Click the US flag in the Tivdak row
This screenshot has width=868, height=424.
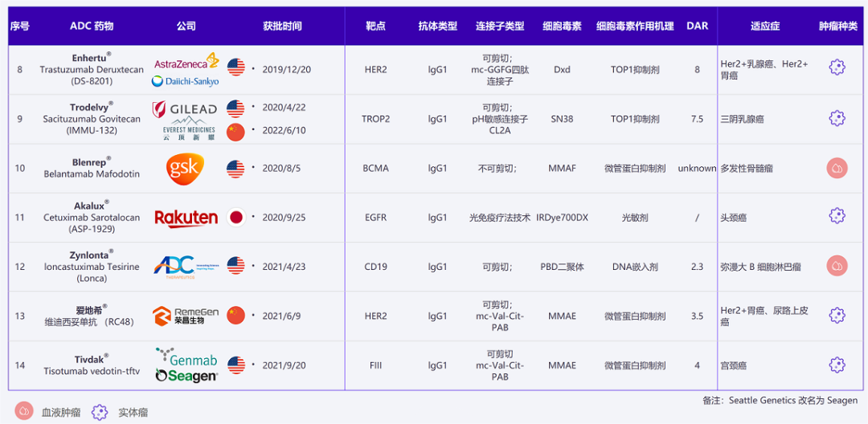coord(235,365)
